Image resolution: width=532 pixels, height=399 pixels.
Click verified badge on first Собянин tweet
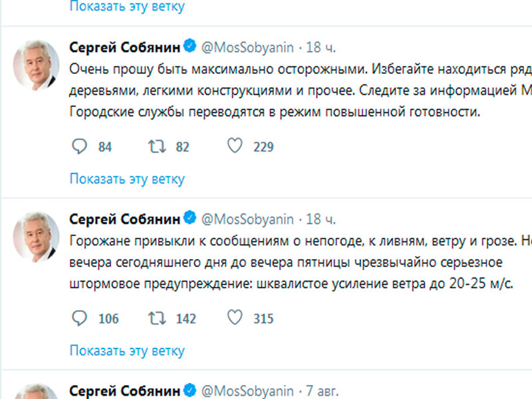(190, 47)
